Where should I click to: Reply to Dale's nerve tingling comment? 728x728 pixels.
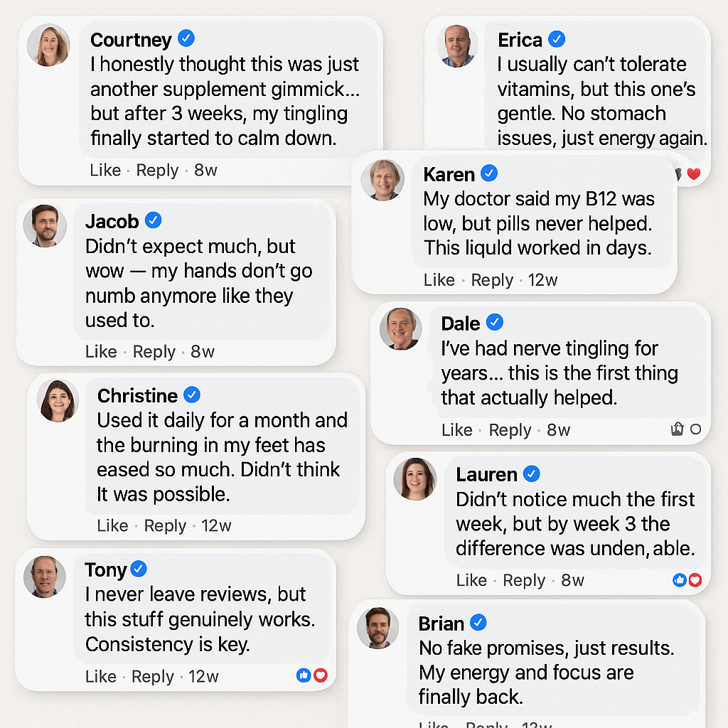[x=510, y=430]
